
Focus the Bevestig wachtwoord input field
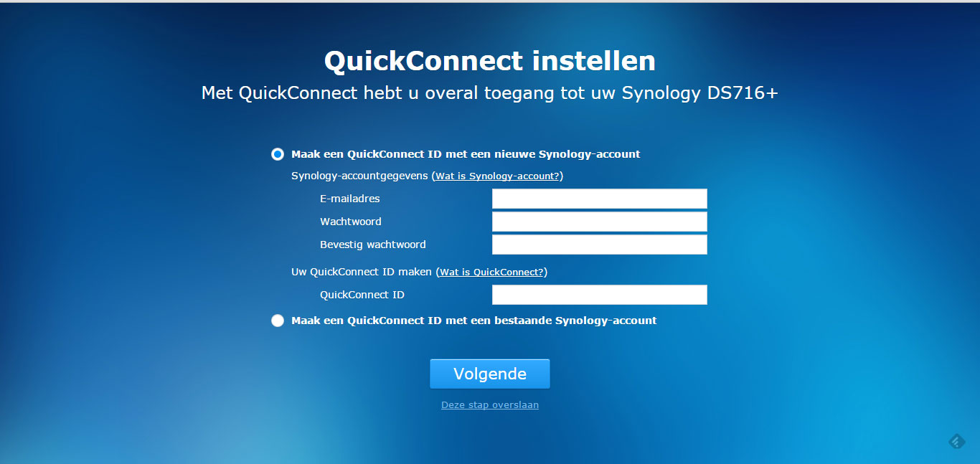(600, 245)
